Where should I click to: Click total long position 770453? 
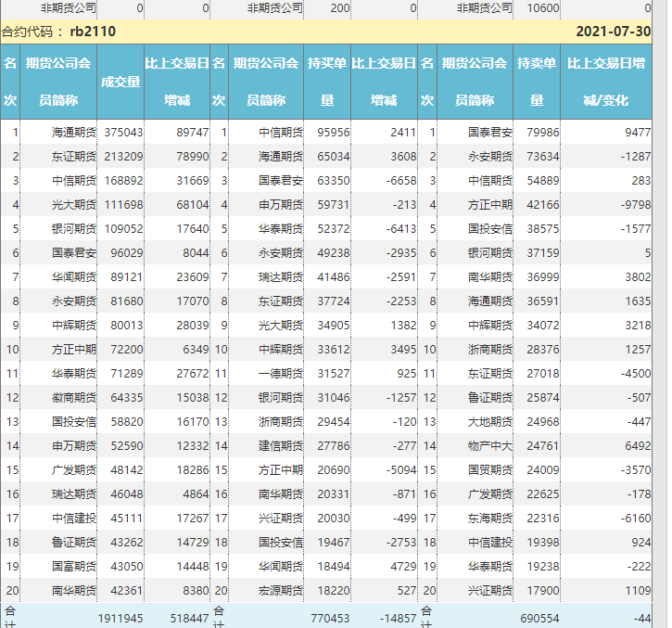pyautogui.click(x=330, y=619)
